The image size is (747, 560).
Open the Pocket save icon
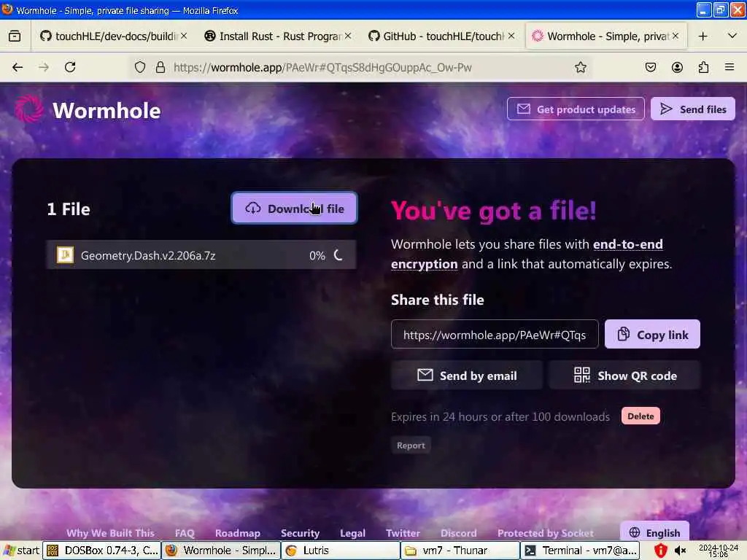650,67
